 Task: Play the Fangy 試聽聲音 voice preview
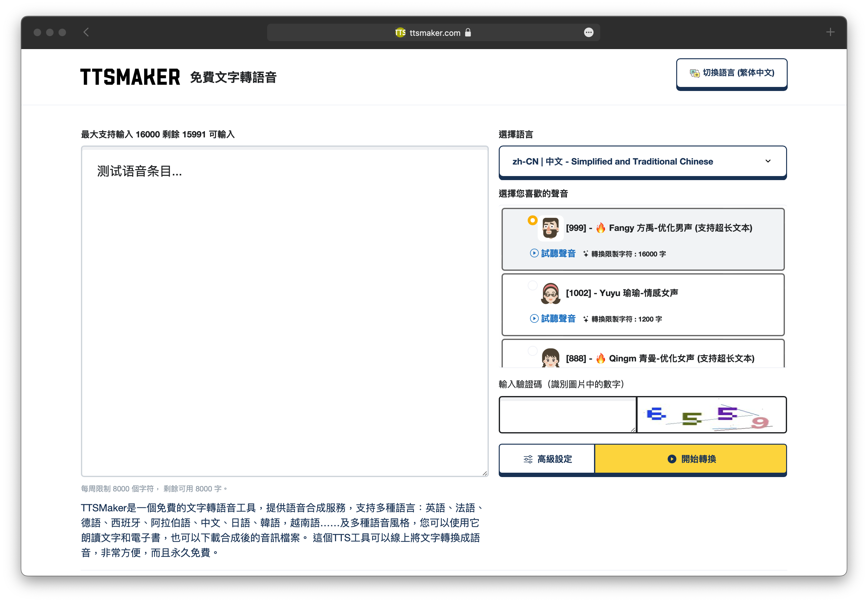pyautogui.click(x=553, y=253)
